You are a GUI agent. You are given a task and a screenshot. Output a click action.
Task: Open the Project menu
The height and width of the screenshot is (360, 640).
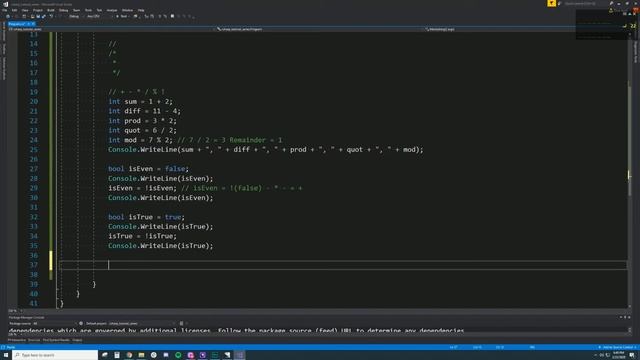(x=38, y=10)
